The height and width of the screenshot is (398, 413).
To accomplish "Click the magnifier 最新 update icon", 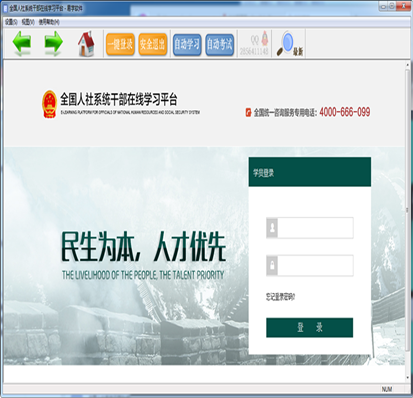I will 289,44.
